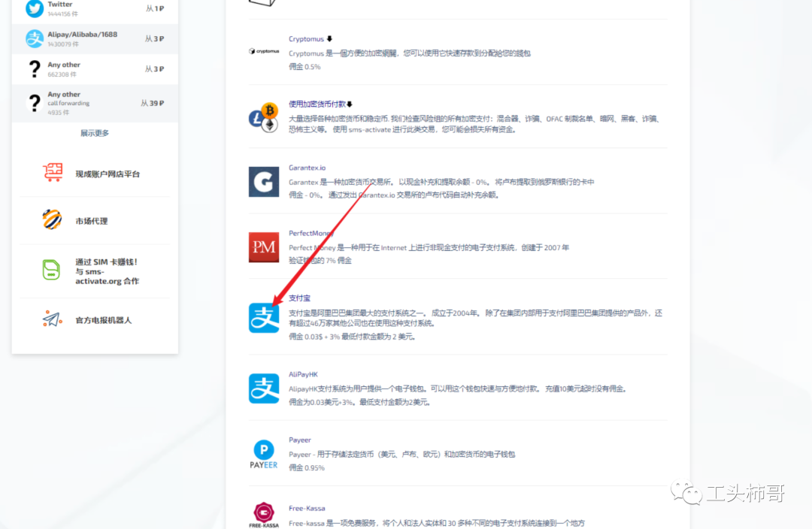Click the Free-Kassa logo

click(264, 515)
